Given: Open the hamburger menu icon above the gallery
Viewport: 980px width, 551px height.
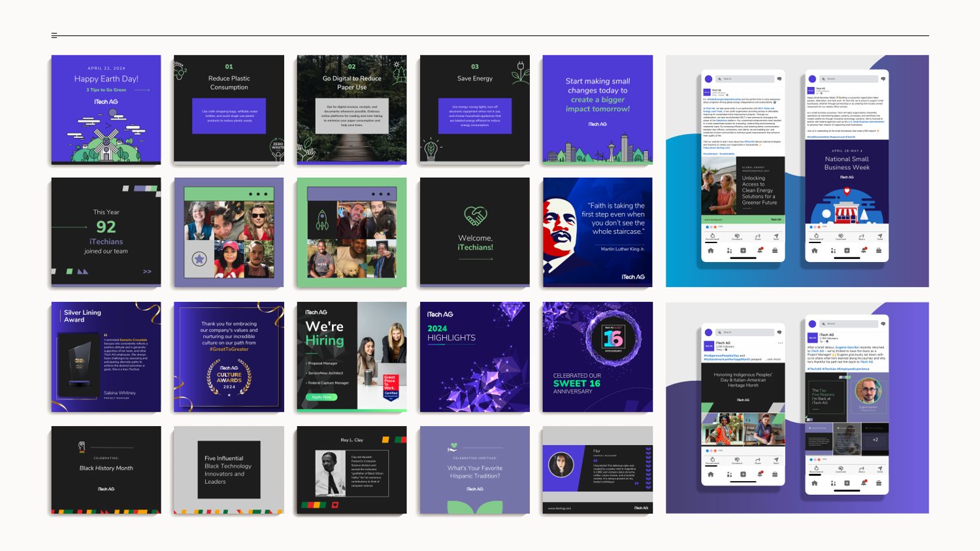Looking at the screenshot, I should tap(54, 35).
